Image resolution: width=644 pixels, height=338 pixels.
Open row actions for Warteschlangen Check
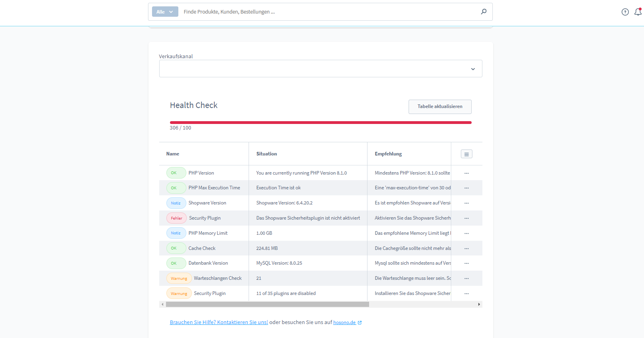click(x=466, y=279)
